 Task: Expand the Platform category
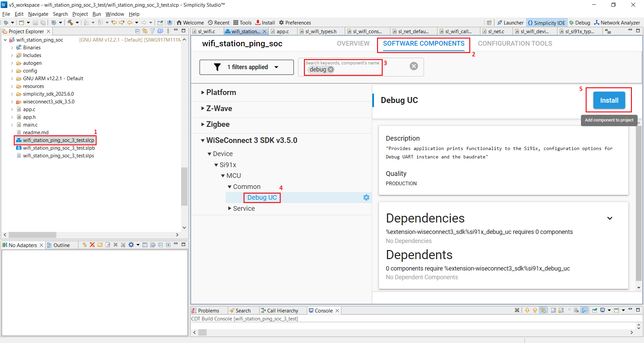coord(203,92)
